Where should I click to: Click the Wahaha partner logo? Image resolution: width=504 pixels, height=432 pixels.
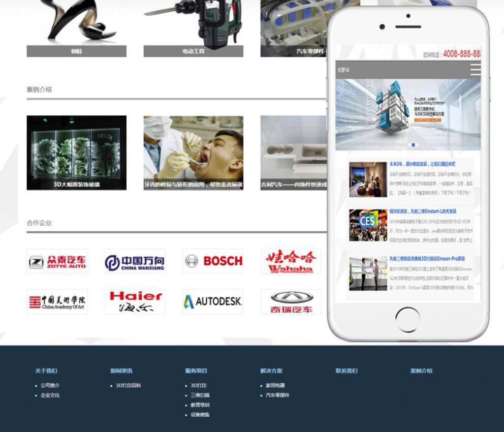tap(291, 261)
